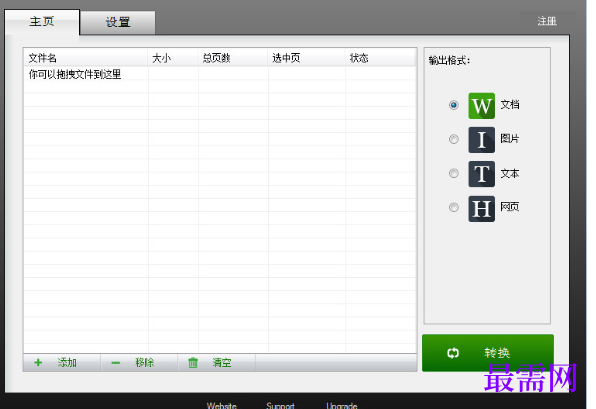Click the 总页数 column header

[233, 58]
